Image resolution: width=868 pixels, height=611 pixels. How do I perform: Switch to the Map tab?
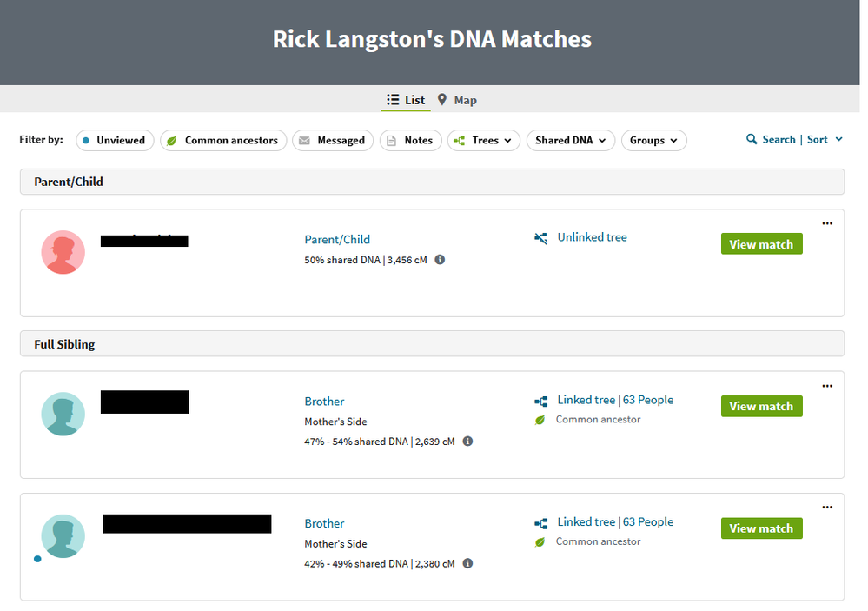tap(457, 100)
